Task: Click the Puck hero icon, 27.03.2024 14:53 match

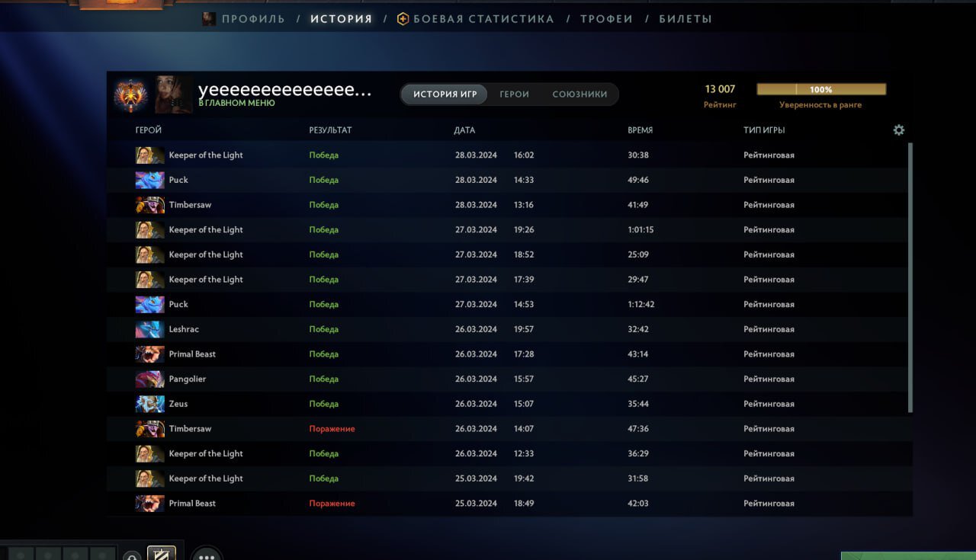Action: [149, 305]
